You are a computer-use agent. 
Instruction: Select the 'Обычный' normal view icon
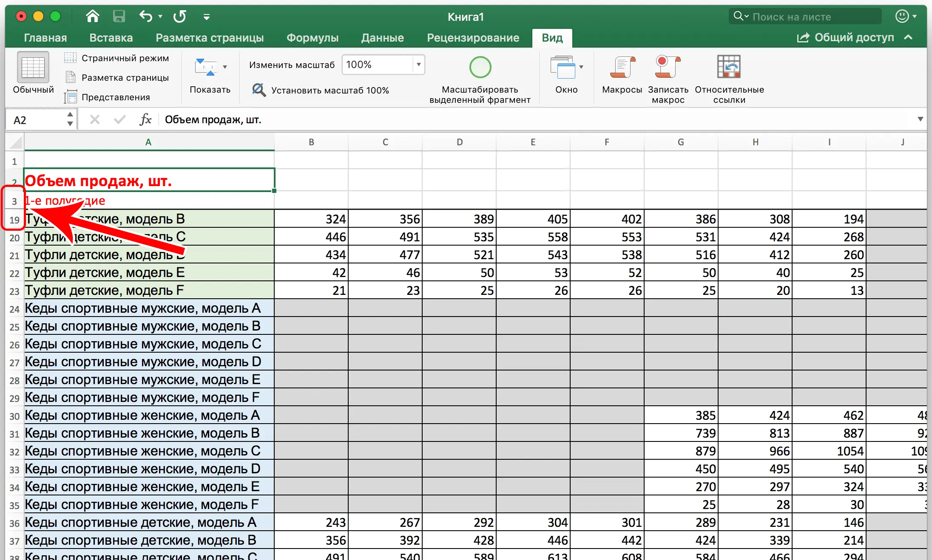coord(33,67)
